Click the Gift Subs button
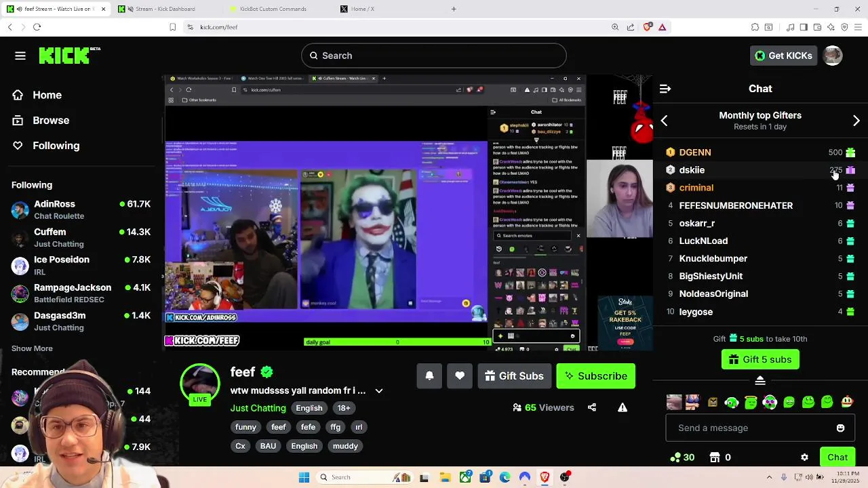 513,376
